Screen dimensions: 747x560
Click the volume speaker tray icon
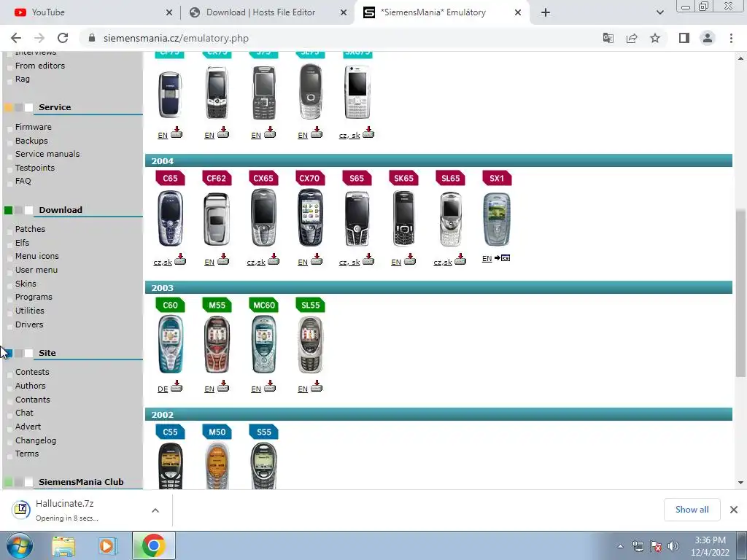pyautogui.click(x=673, y=546)
